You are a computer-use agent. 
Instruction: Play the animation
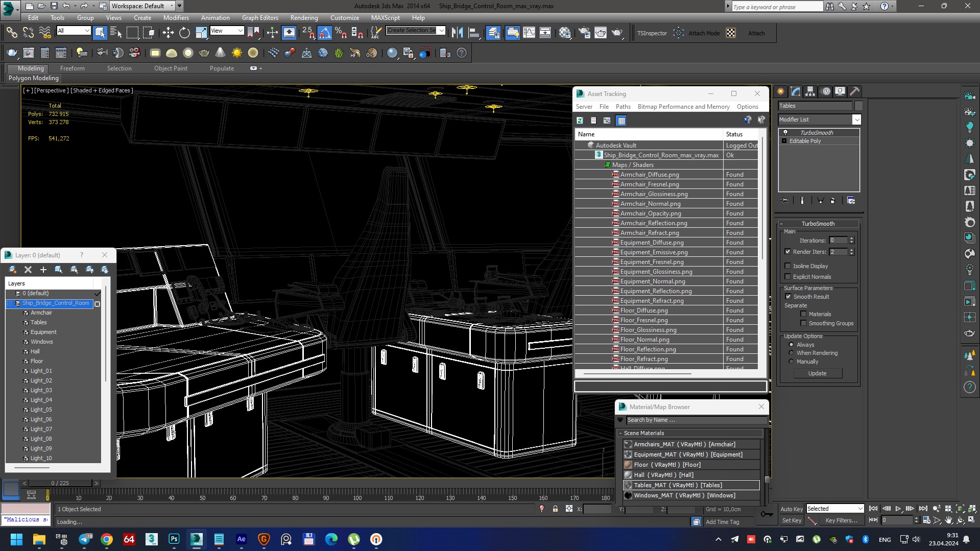898,509
